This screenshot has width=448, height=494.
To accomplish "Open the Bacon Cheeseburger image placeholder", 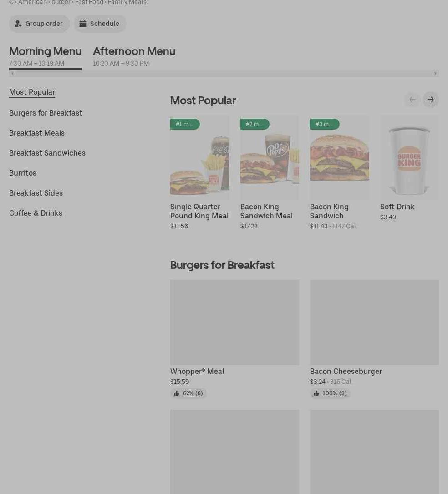I will point(374,323).
